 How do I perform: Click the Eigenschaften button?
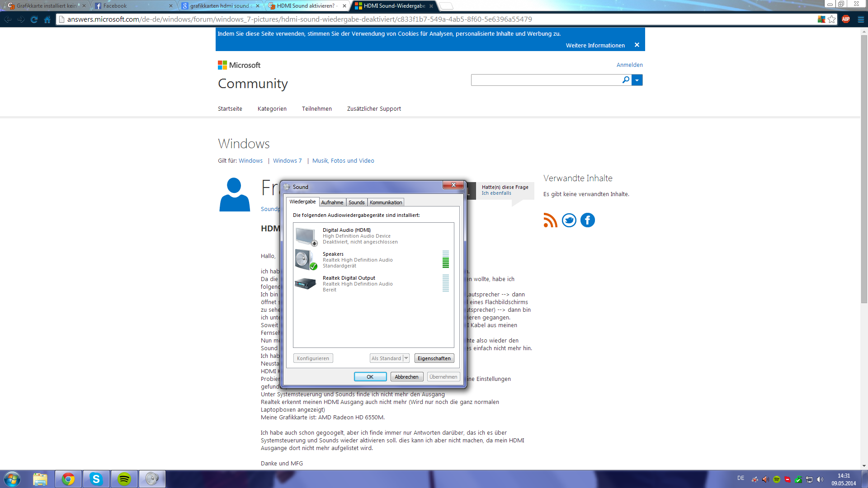[434, 358]
